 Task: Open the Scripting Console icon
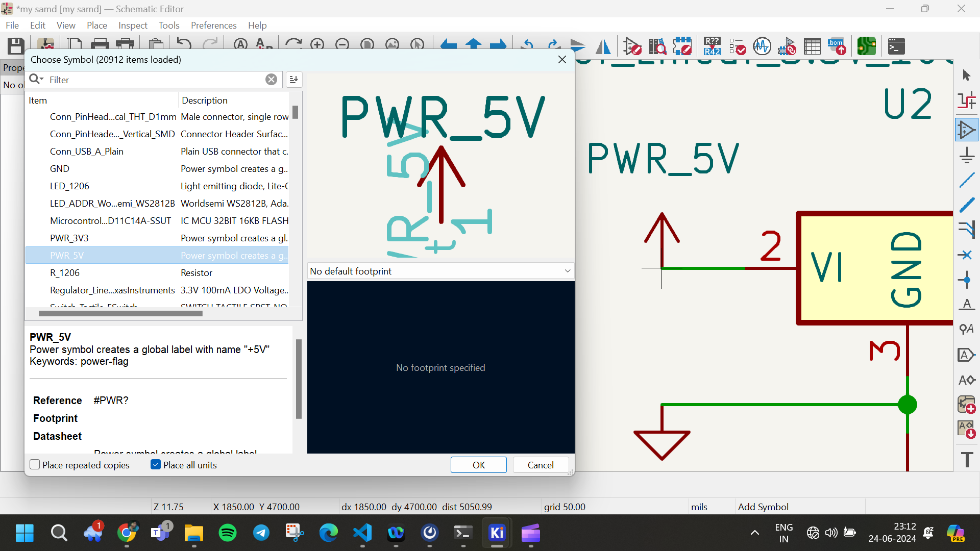pyautogui.click(x=896, y=46)
